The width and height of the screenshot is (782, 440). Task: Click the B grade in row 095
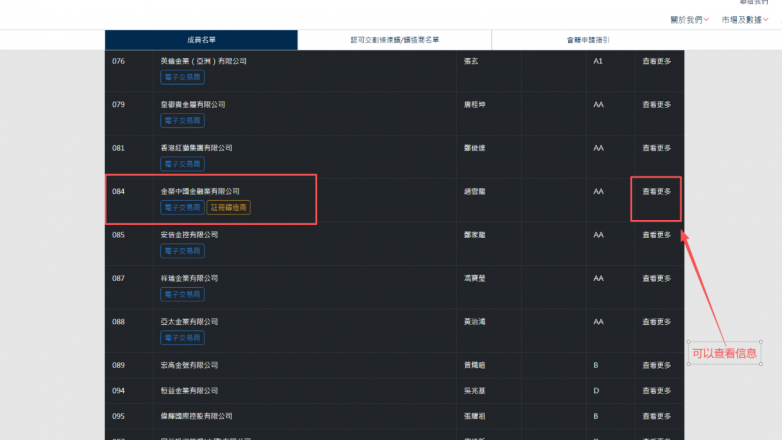pyautogui.click(x=595, y=416)
